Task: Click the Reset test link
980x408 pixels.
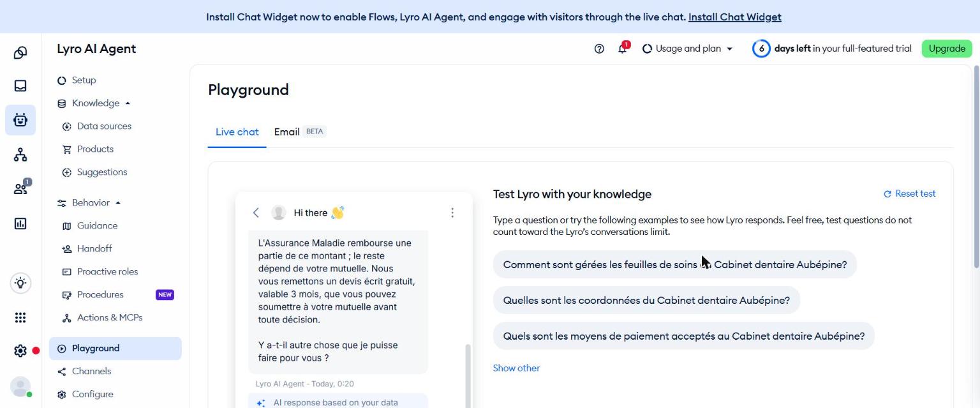Action: 910,193
